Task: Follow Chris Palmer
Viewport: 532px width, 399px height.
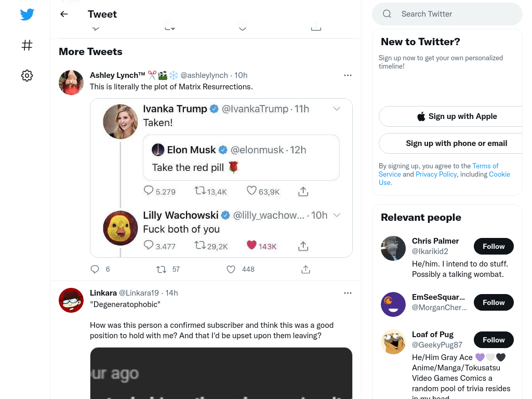Action: point(494,246)
